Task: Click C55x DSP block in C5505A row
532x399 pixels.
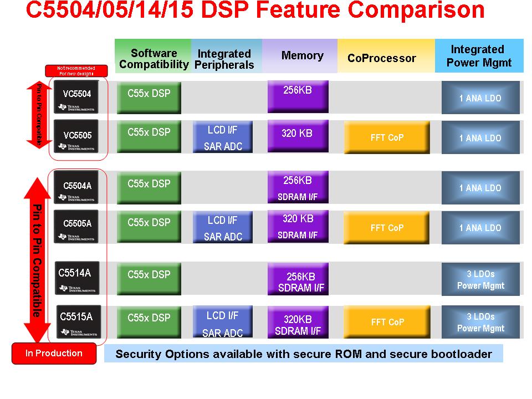Action: (149, 226)
